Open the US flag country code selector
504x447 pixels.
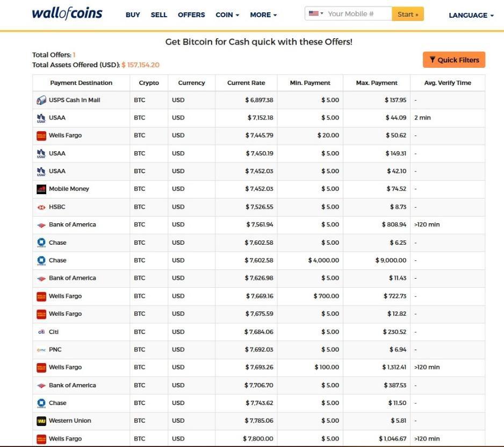(315, 13)
